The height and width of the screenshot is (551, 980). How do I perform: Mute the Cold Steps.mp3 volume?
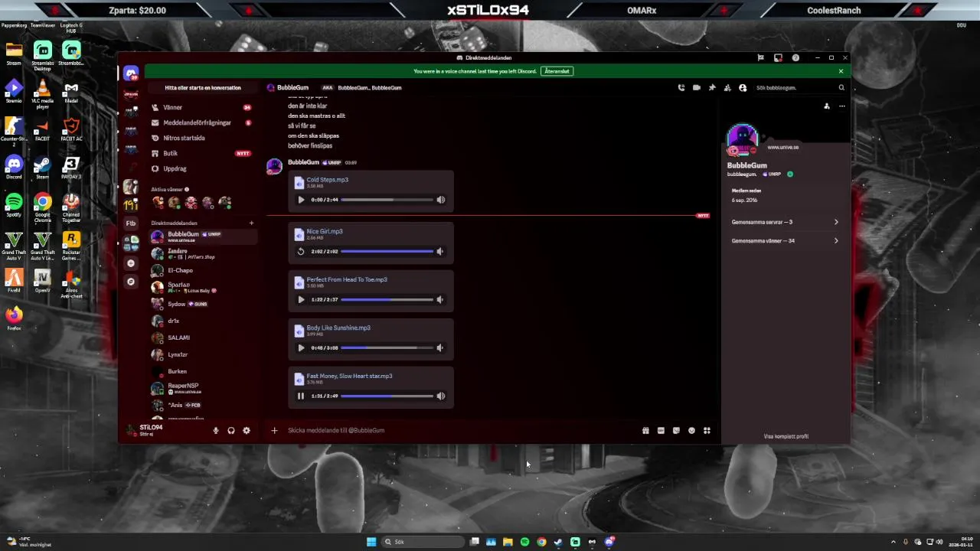[x=440, y=200]
